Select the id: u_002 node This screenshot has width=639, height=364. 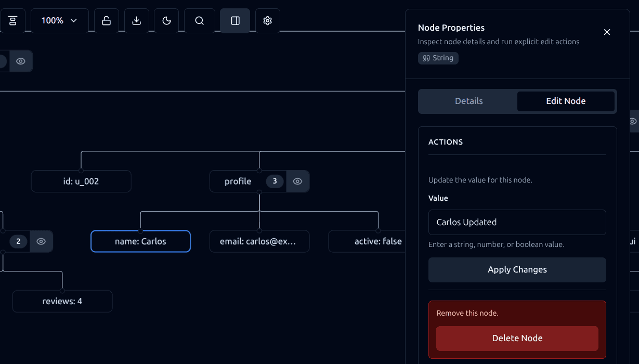[81, 181]
